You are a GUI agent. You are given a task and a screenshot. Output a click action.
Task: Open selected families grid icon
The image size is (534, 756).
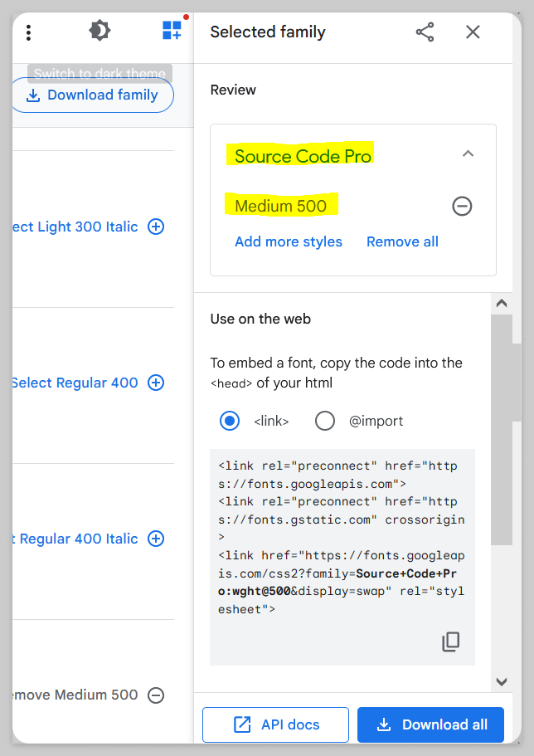172,30
